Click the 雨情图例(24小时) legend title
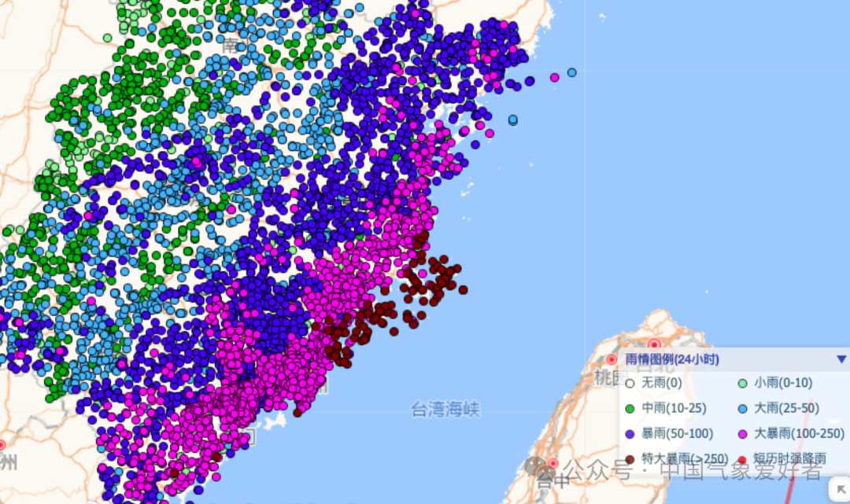Image resolution: width=850 pixels, height=504 pixels. pos(671,359)
